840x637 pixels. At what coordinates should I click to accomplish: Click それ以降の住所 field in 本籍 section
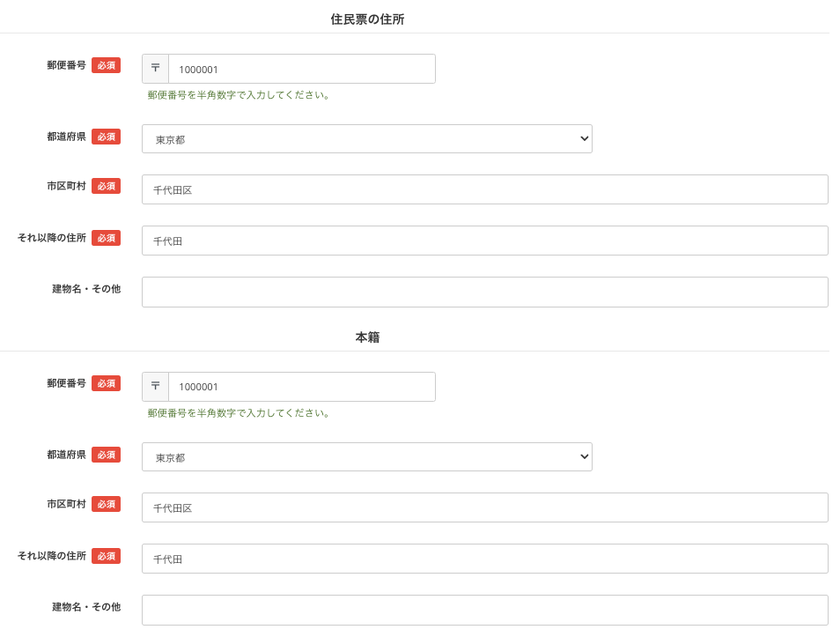(x=484, y=559)
